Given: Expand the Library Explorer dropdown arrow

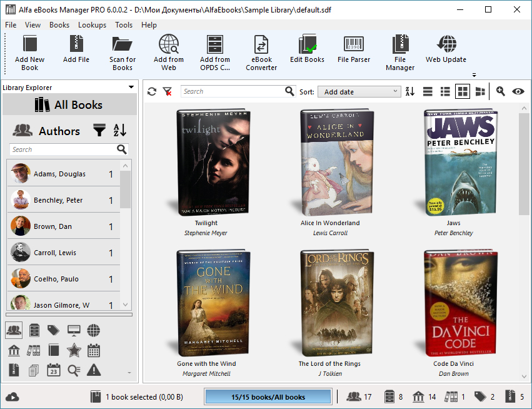Looking at the screenshot, I should (x=131, y=87).
